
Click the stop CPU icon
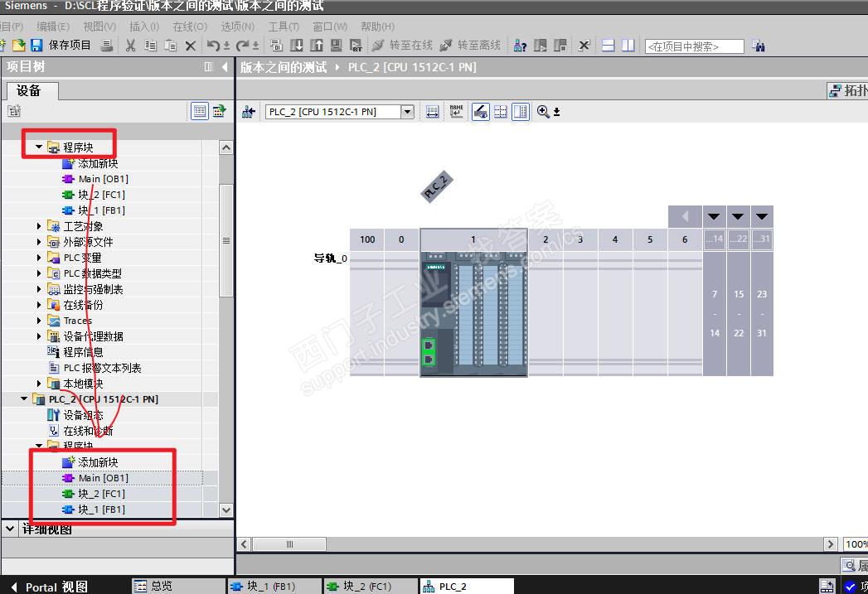(560, 46)
